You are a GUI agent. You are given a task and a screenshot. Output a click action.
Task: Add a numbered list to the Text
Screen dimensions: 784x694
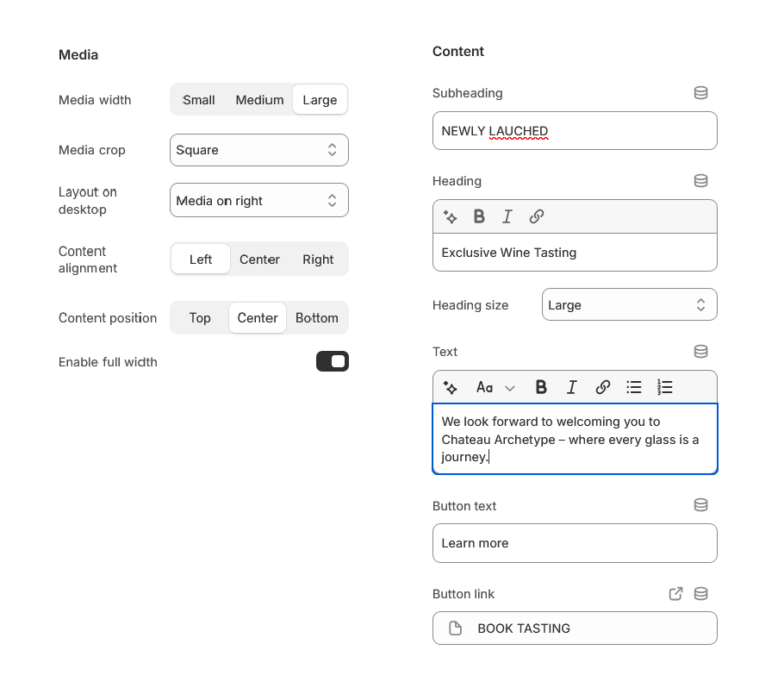click(664, 387)
